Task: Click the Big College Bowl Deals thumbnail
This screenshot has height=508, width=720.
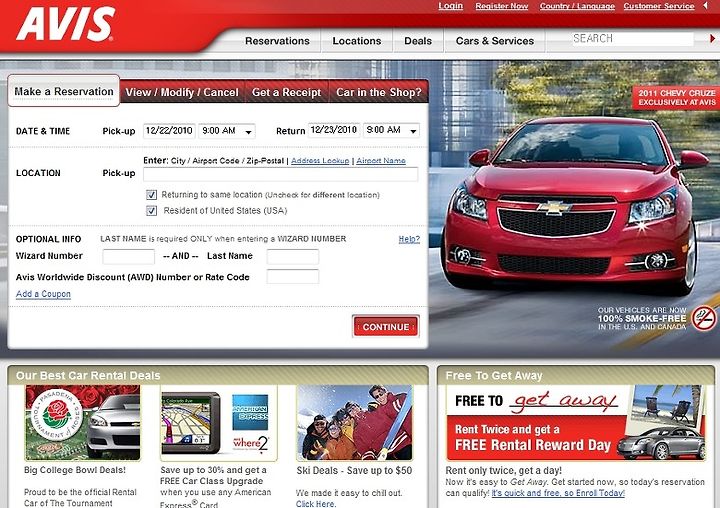Action: (83, 423)
